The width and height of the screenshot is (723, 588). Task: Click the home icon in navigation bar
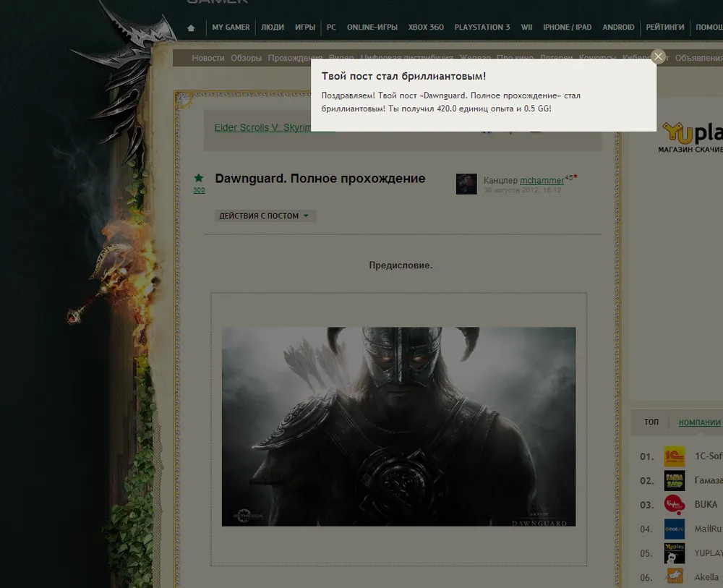coord(191,27)
